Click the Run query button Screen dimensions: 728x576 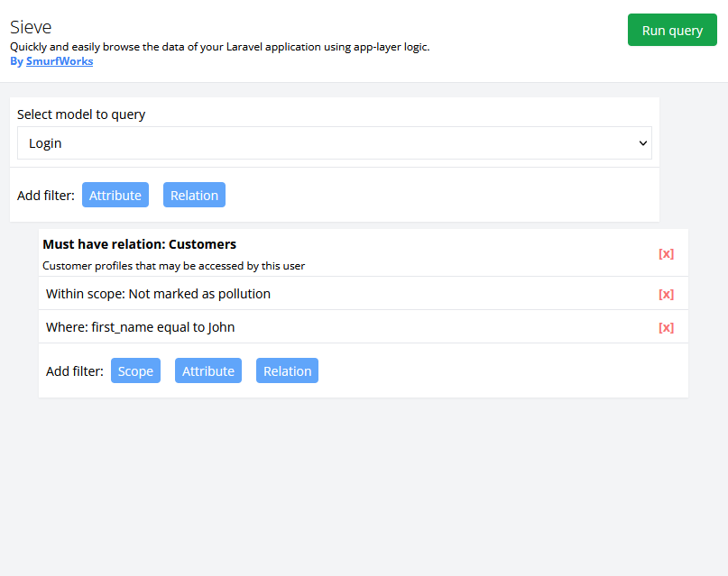tap(672, 30)
